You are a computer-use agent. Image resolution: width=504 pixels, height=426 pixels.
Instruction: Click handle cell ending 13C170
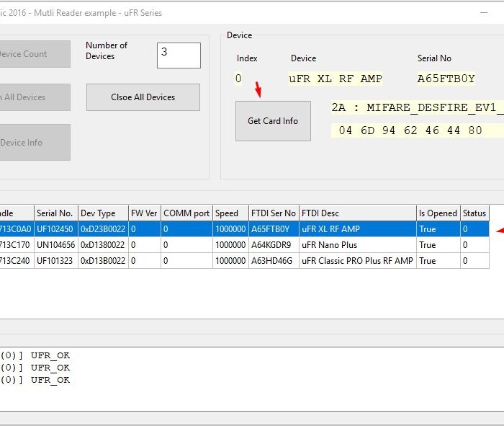[17, 245]
